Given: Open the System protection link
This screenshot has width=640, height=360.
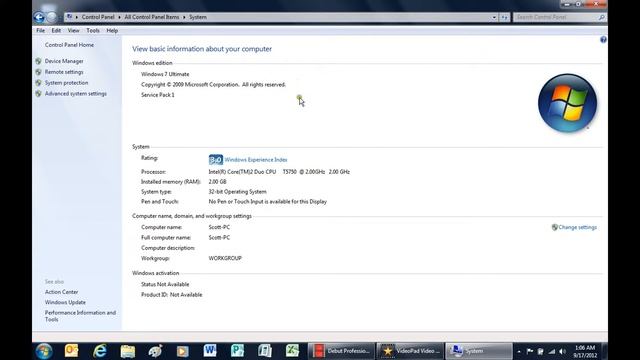Looking at the screenshot, I should (67, 83).
